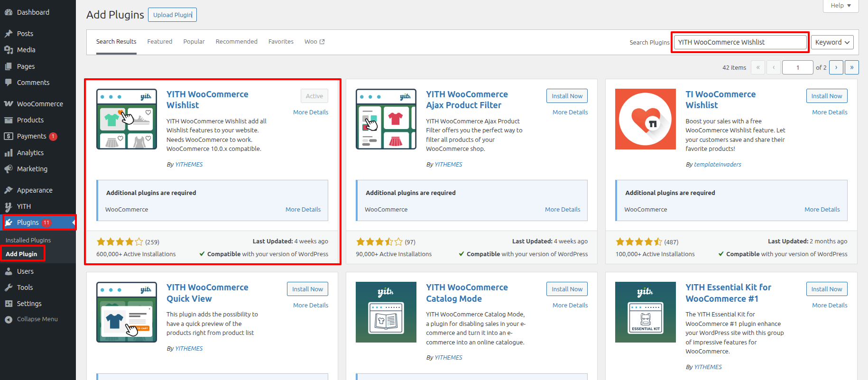
Task: Go to next page of plugin results
Action: [836, 67]
